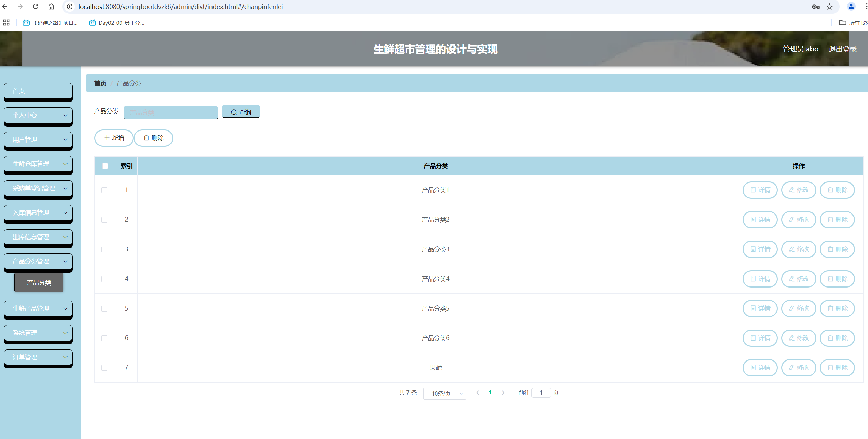Click the 查询 search button
The height and width of the screenshot is (439, 868).
241,112
